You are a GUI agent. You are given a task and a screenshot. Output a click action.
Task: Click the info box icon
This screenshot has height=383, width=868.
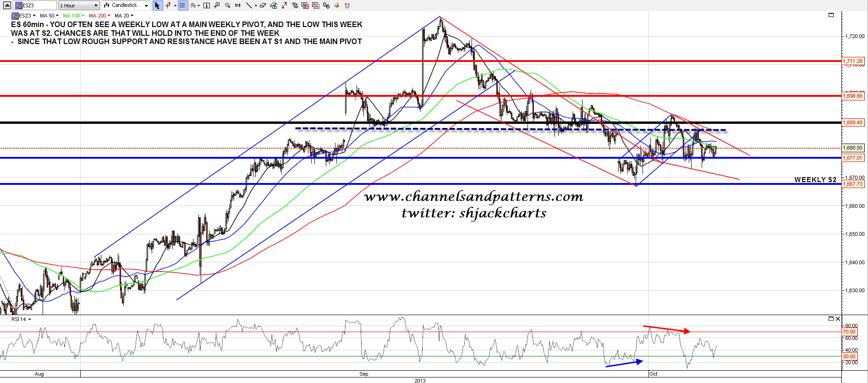coord(206,6)
